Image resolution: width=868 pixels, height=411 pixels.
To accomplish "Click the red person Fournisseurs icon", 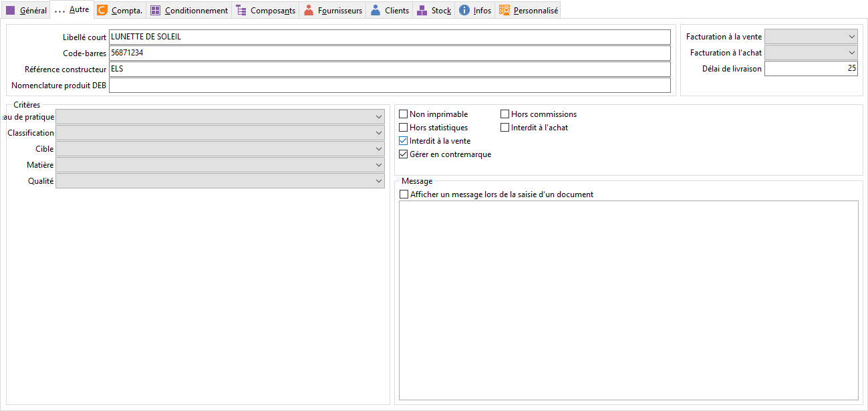I will point(308,11).
